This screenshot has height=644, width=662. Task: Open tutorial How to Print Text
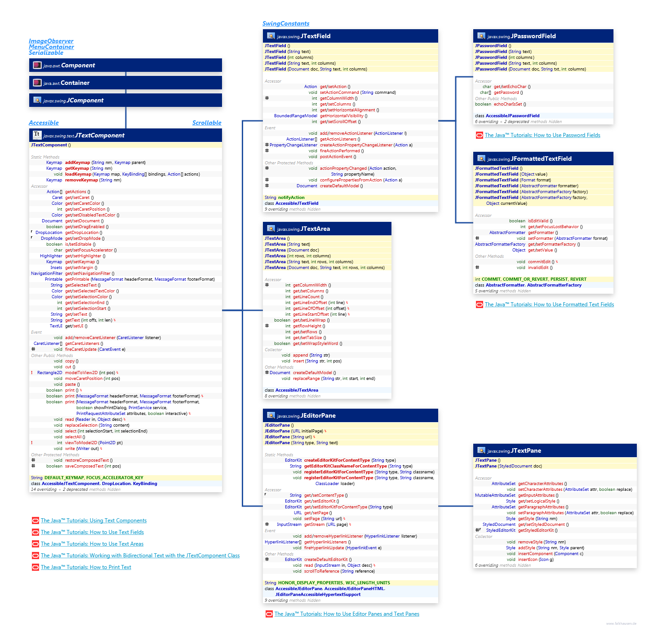(86, 567)
